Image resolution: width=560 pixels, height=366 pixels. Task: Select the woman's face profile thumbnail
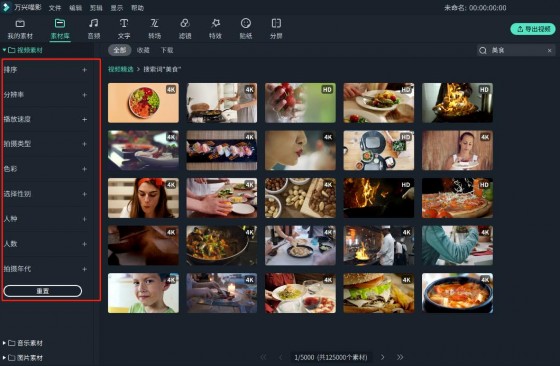click(x=300, y=150)
